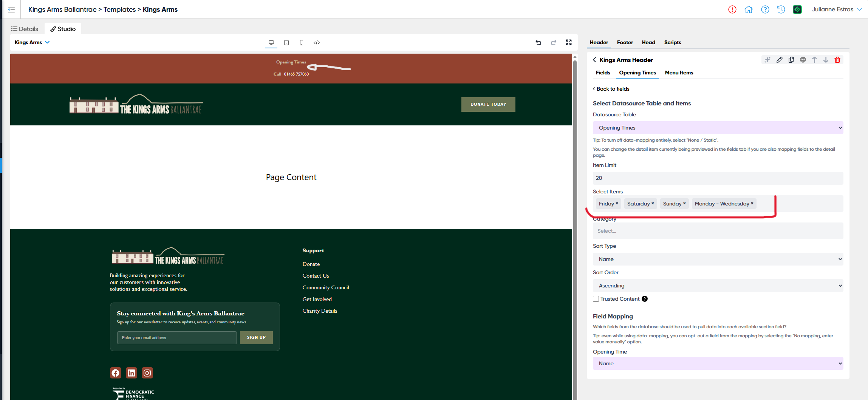Undo the last change
Image resolution: width=868 pixels, height=400 pixels.
click(538, 43)
